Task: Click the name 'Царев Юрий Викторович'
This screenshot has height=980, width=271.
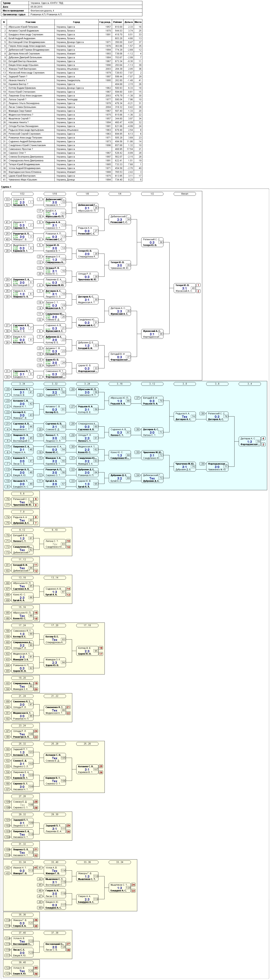Action: coord(23,175)
